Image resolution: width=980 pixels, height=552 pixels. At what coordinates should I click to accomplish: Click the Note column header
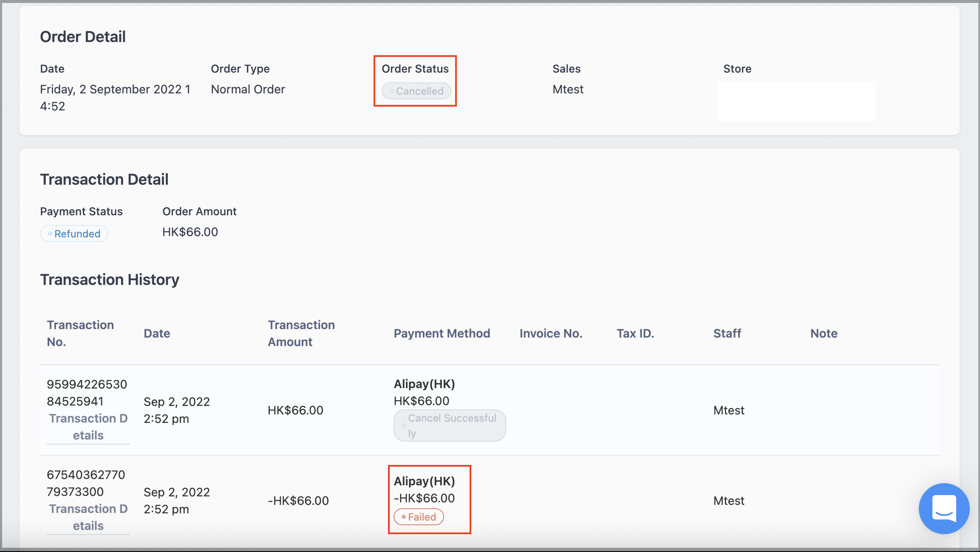click(x=824, y=333)
